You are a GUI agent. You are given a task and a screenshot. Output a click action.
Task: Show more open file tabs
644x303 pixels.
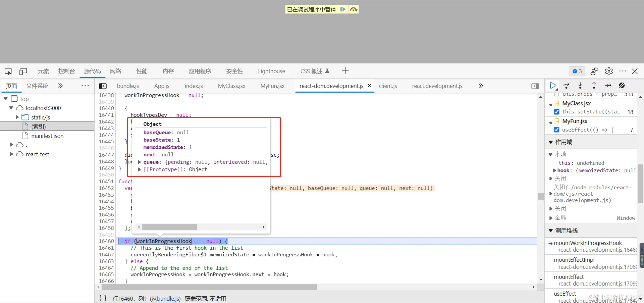[x=481, y=86]
